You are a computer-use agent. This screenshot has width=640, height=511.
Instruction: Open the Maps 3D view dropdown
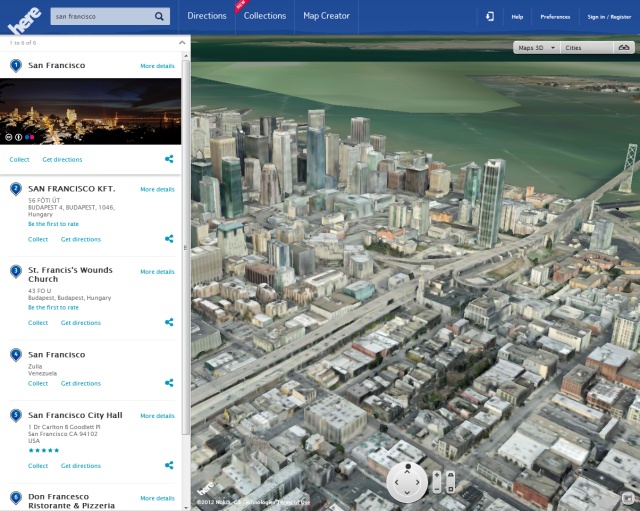[x=535, y=47]
